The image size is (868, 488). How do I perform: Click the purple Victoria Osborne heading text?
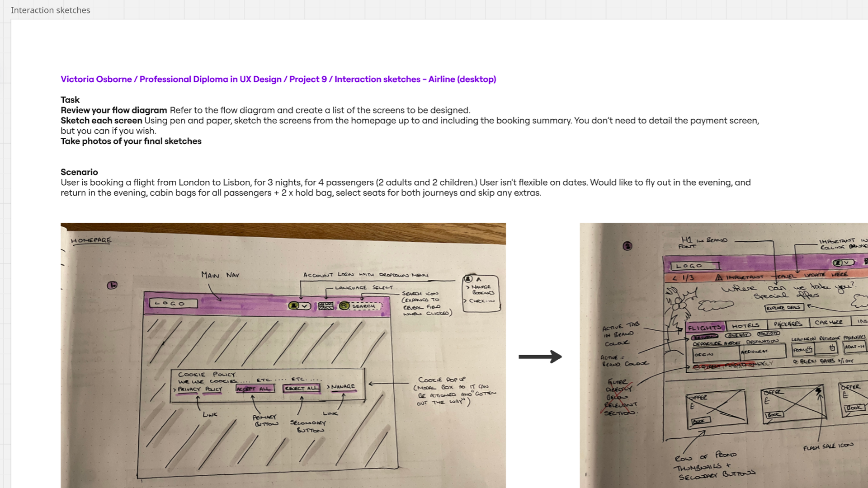278,79
